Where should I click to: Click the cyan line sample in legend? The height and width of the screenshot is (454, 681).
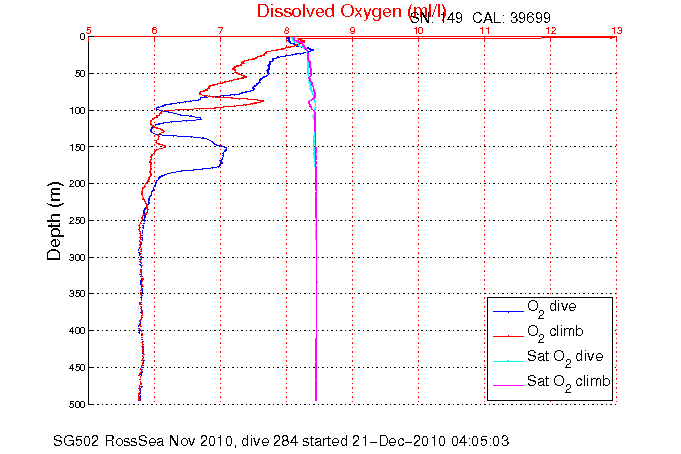[505, 359]
